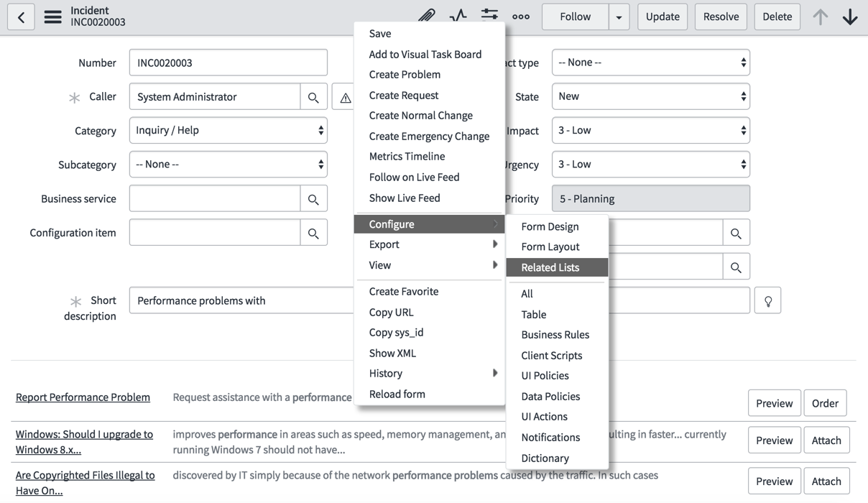The width and height of the screenshot is (868, 503).
Task: Open the Impact dropdown
Action: click(x=651, y=131)
